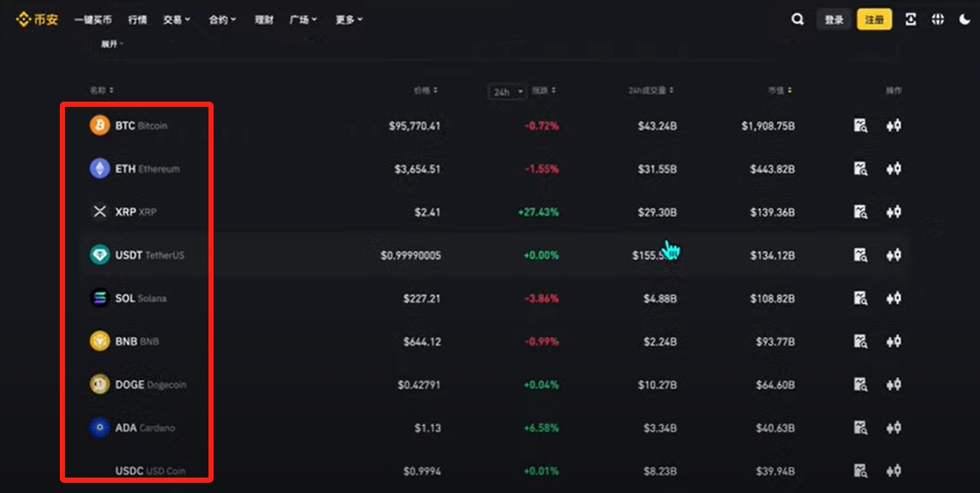Open trade icon in BTC row

(x=894, y=126)
